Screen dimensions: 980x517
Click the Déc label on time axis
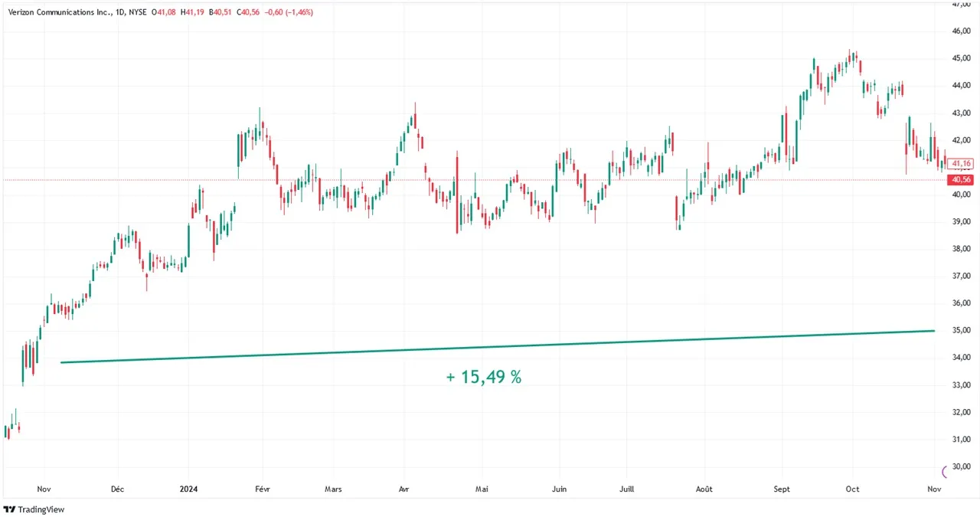pos(117,489)
